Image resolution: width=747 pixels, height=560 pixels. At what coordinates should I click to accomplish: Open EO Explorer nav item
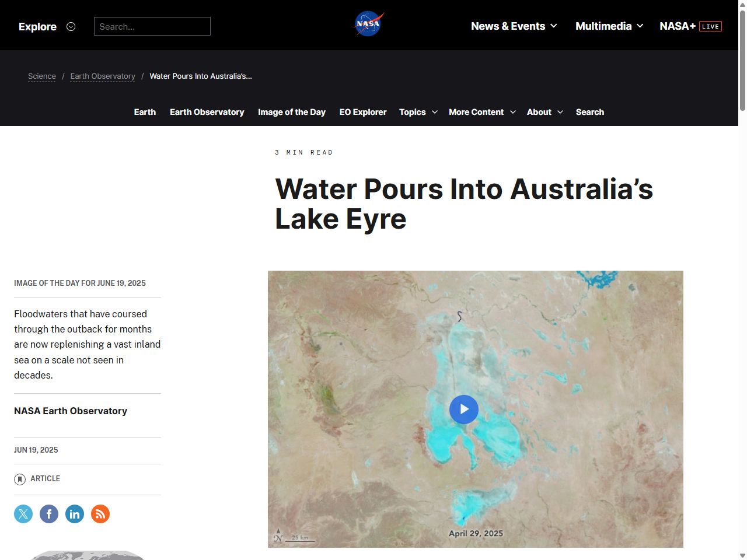[363, 112]
